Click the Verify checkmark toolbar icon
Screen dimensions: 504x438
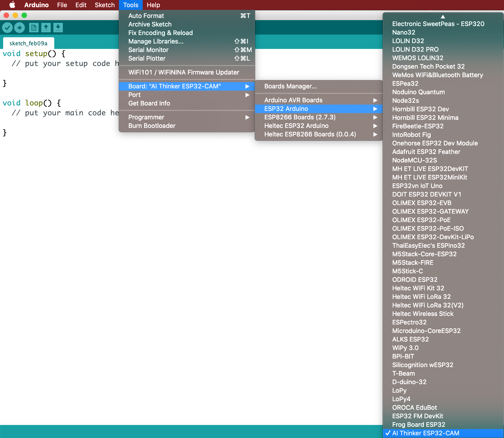point(7,28)
